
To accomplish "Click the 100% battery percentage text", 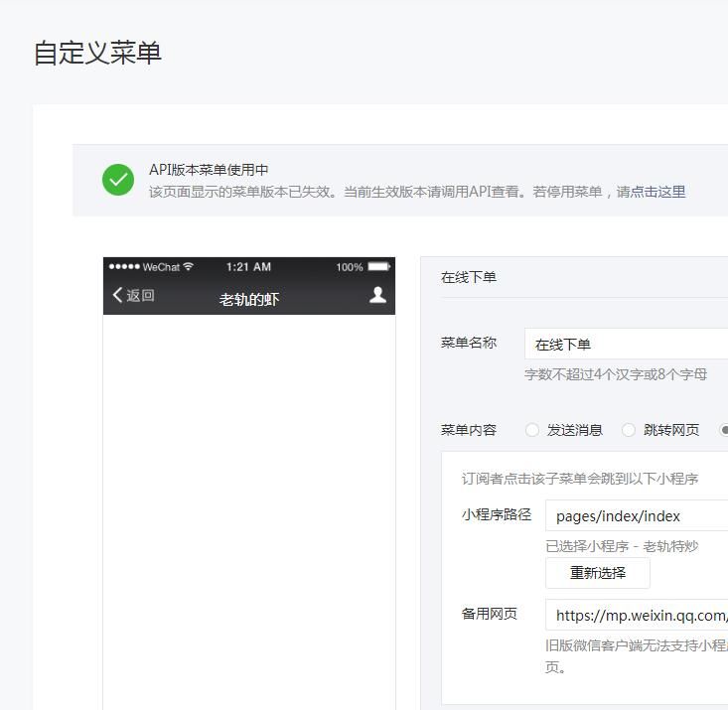I will pos(350,267).
